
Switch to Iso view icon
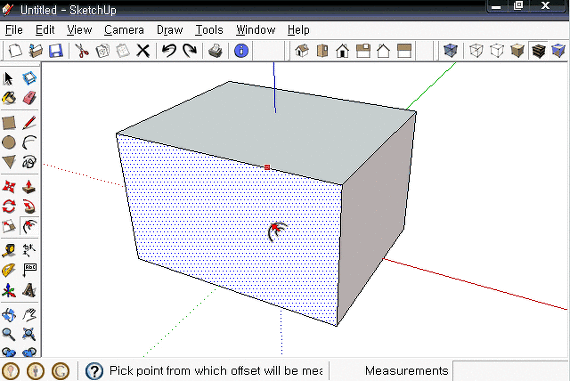tap(302, 51)
